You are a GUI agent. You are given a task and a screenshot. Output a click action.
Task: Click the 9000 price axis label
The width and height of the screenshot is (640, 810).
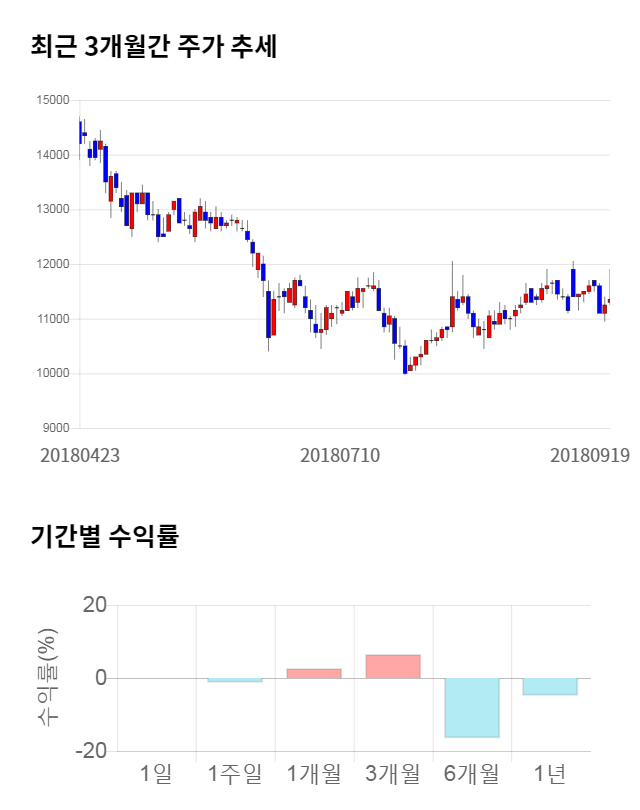coord(55,428)
